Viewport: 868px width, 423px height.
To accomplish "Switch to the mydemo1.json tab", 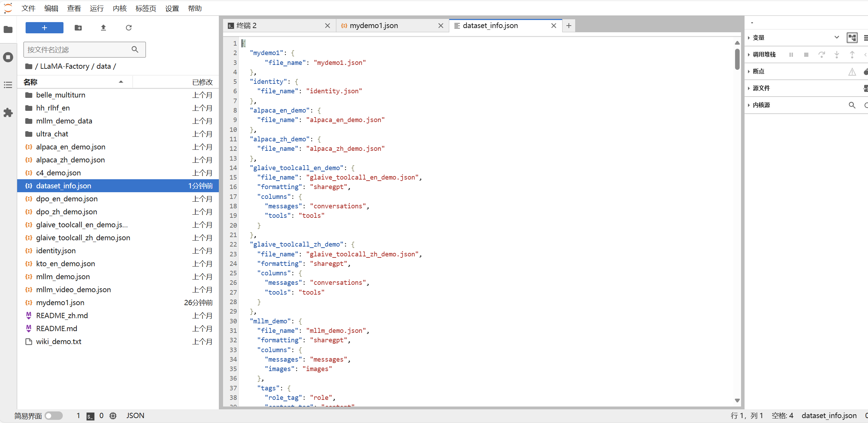I will pyautogui.click(x=374, y=26).
